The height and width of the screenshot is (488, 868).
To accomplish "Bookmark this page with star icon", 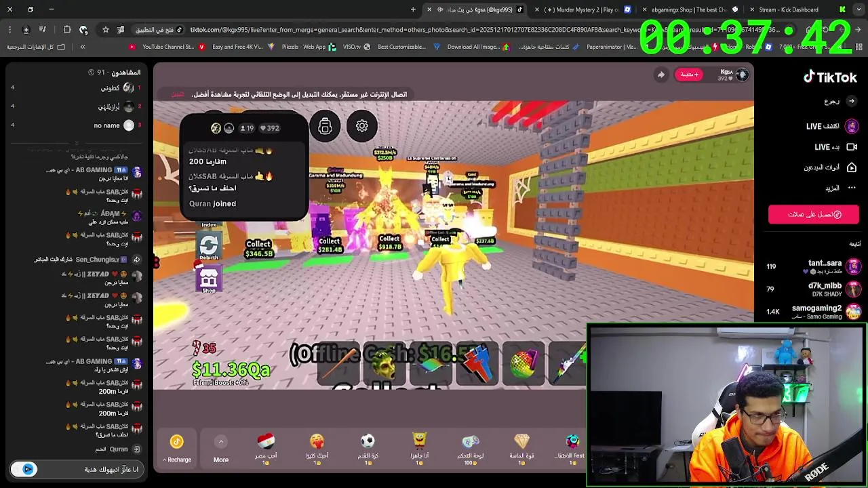I will tap(105, 30).
